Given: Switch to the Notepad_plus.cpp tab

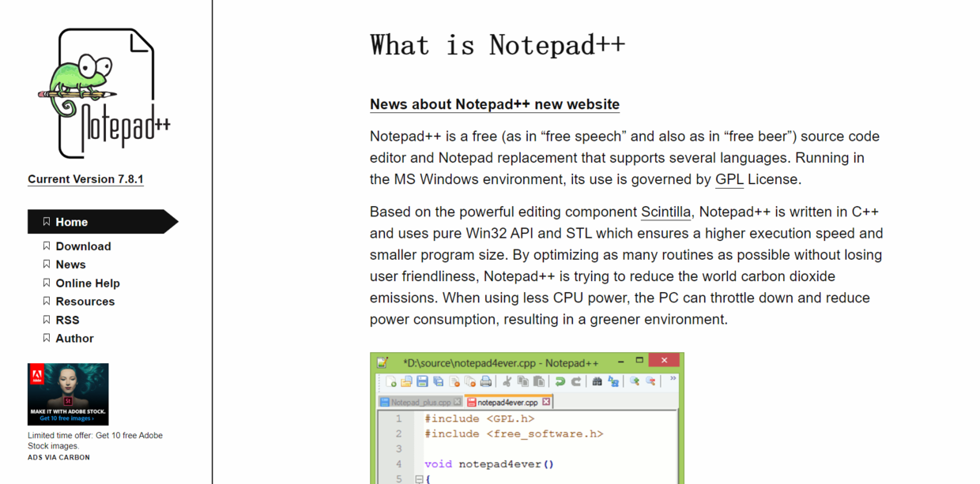Looking at the screenshot, I should pos(420,401).
